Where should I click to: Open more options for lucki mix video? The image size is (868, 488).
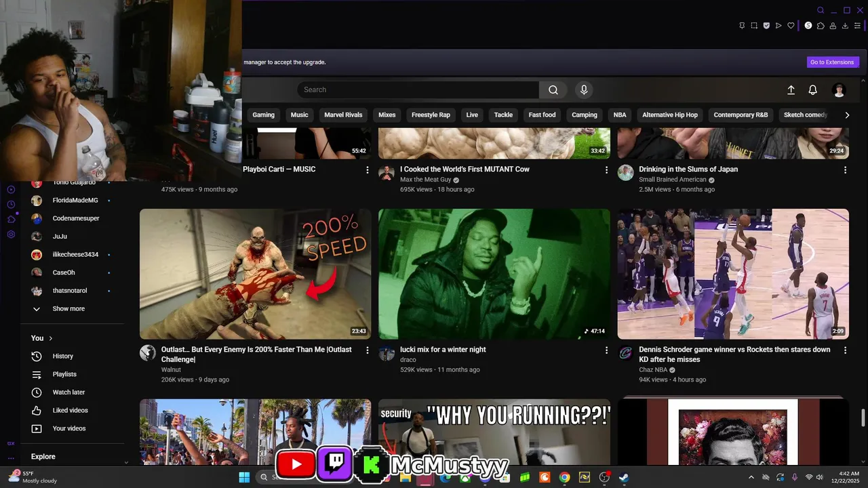(x=606, y=350)
